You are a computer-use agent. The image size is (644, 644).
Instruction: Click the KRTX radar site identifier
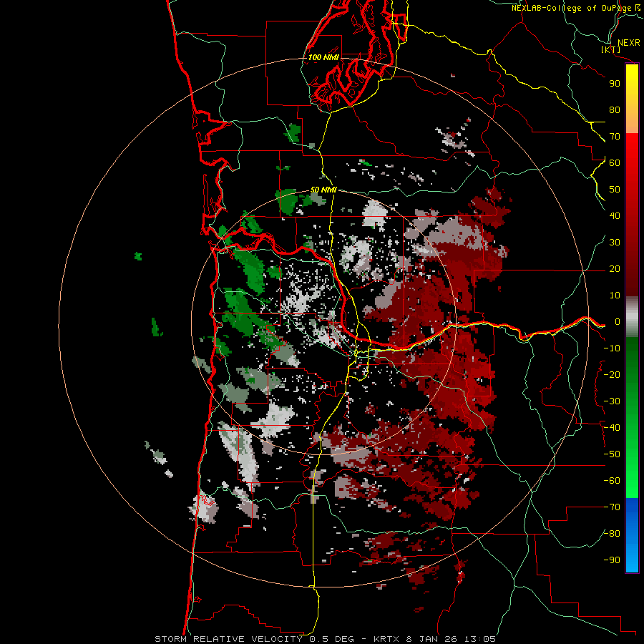tap(386, 639)
